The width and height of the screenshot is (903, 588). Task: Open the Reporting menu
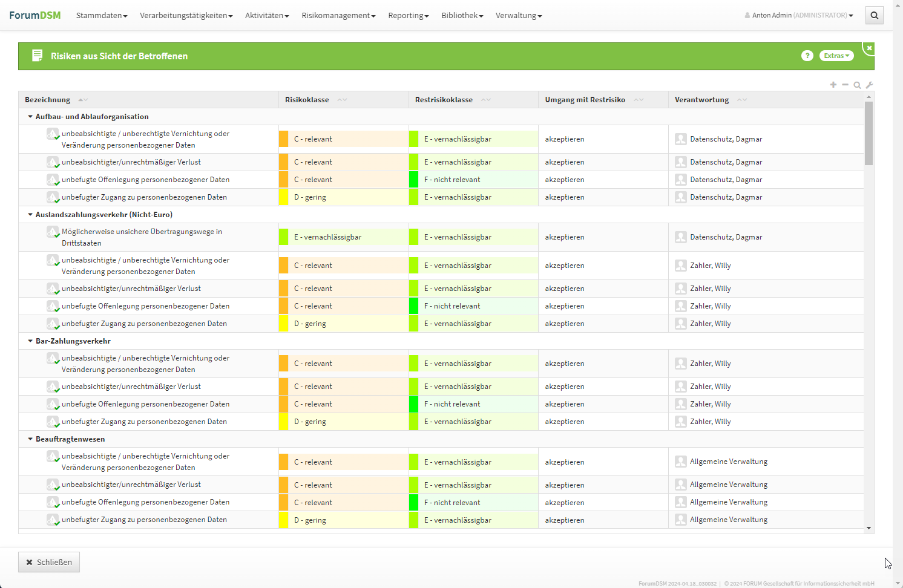(408, 16)
